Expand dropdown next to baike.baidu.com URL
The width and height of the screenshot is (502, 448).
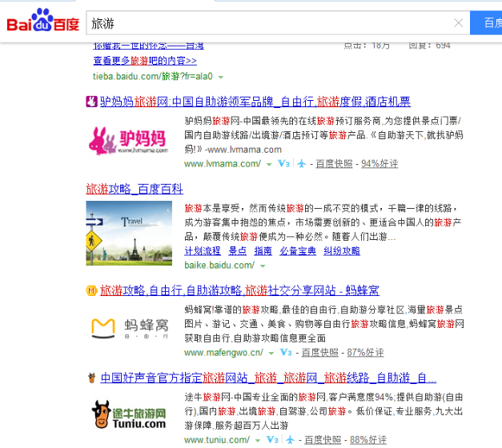coord(263,266)
